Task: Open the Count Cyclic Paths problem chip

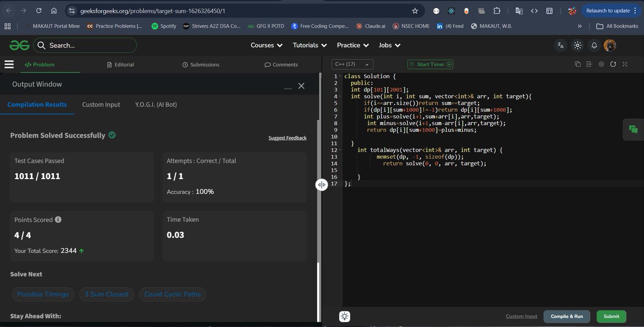Action: tap(172, 294)
